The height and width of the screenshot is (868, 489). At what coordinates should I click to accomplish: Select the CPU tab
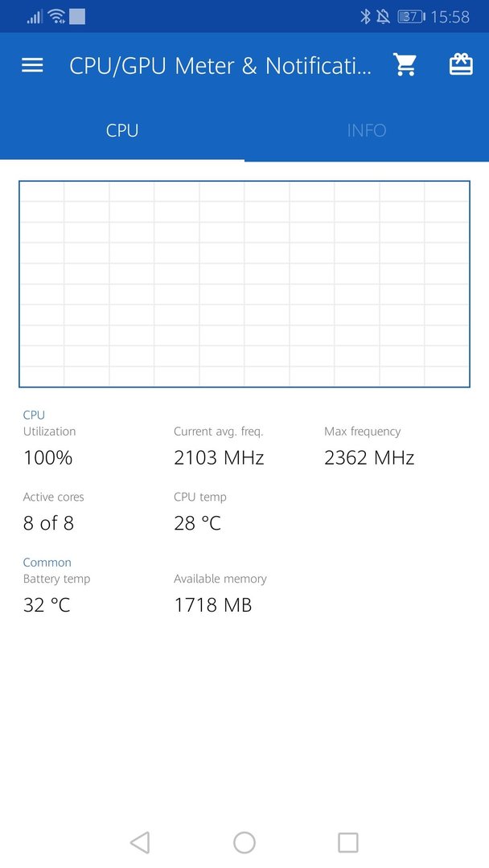121,131
